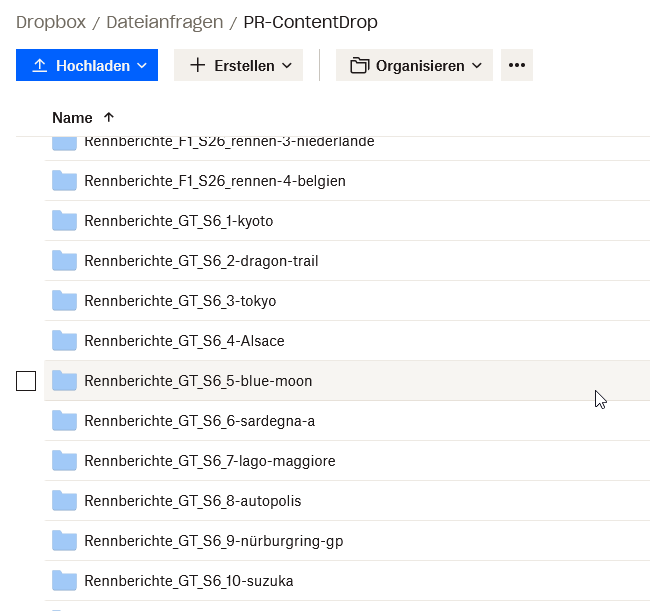Screen dimensions: 650x611
Task: Sort by the Name column header
Action: point(72,117)
